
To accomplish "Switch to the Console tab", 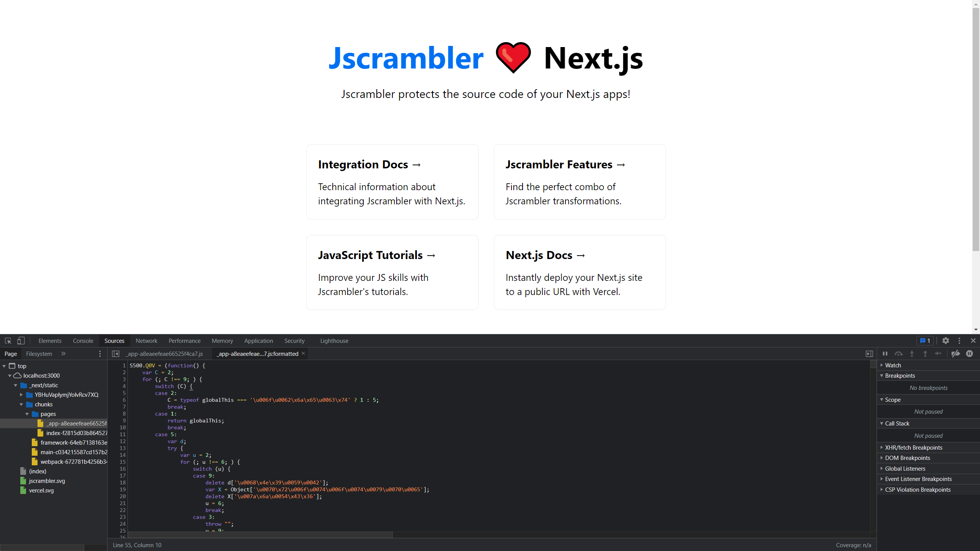I will point(83,341).
